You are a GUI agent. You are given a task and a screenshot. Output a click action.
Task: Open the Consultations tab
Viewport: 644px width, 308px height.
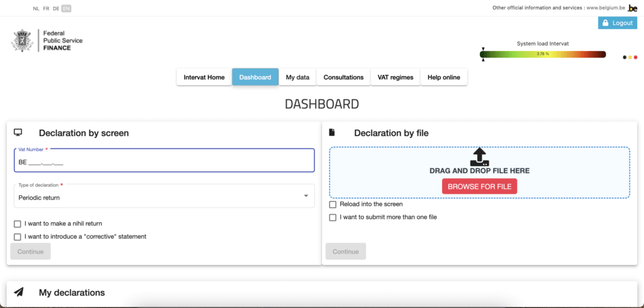click(x=343, y=77)
